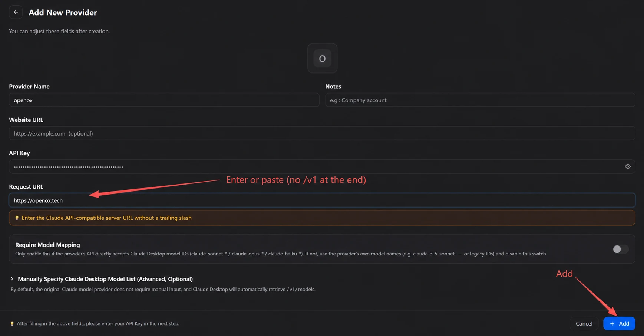644x336 pixels.
Task: Click into the Website URL field
Action: point(322,133)
